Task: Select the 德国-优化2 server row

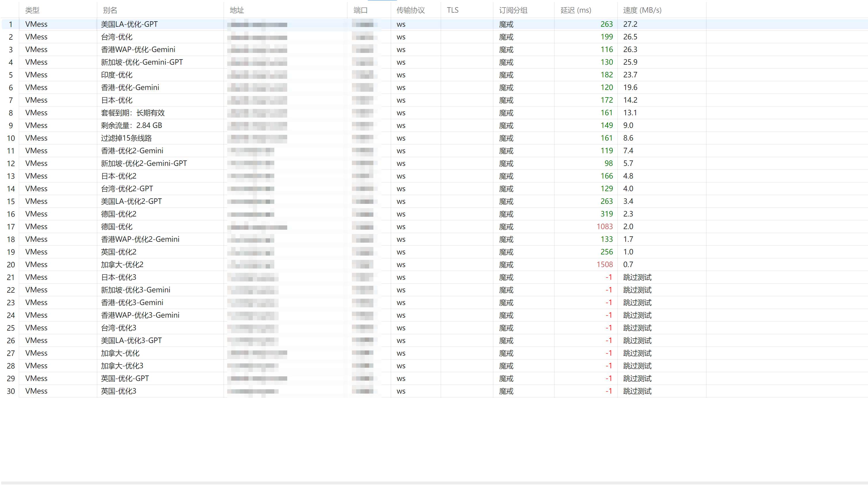Action: 434,214
